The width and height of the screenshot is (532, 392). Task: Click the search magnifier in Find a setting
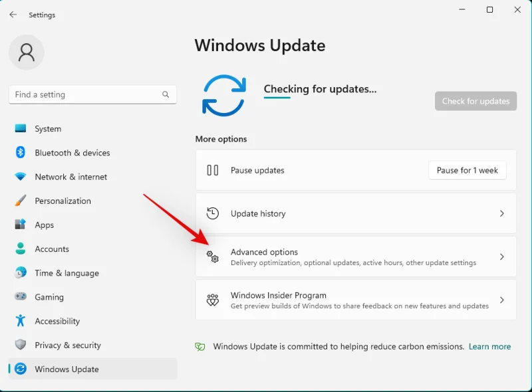tap(166, 94)
